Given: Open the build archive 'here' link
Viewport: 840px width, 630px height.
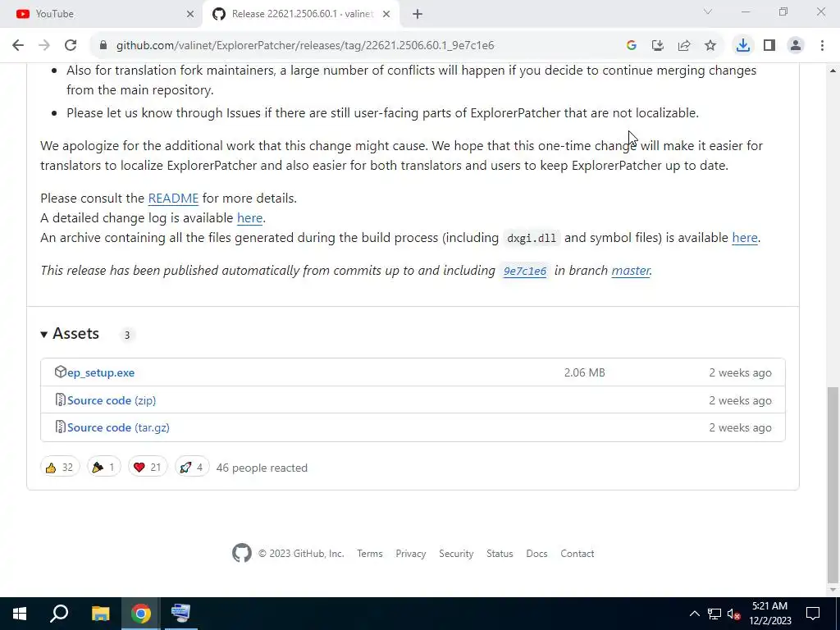Looking at the screenshot, I should 745,238.
